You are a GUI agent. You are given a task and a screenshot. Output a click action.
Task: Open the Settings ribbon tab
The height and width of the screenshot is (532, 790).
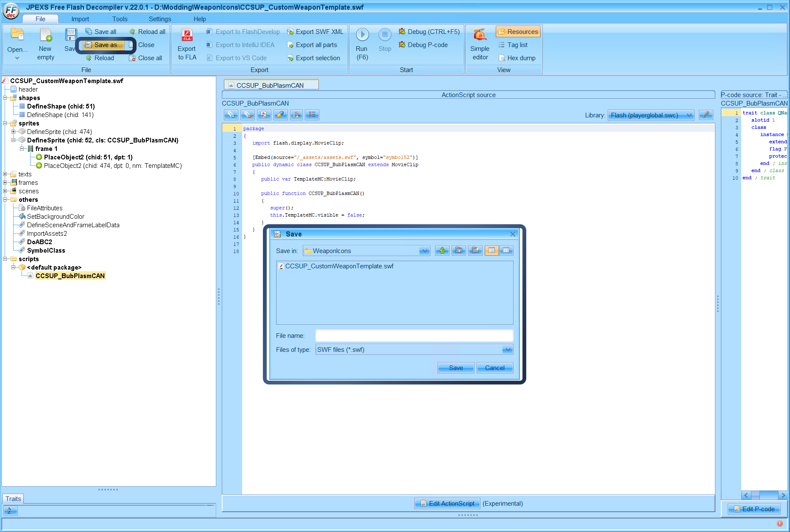160,19
